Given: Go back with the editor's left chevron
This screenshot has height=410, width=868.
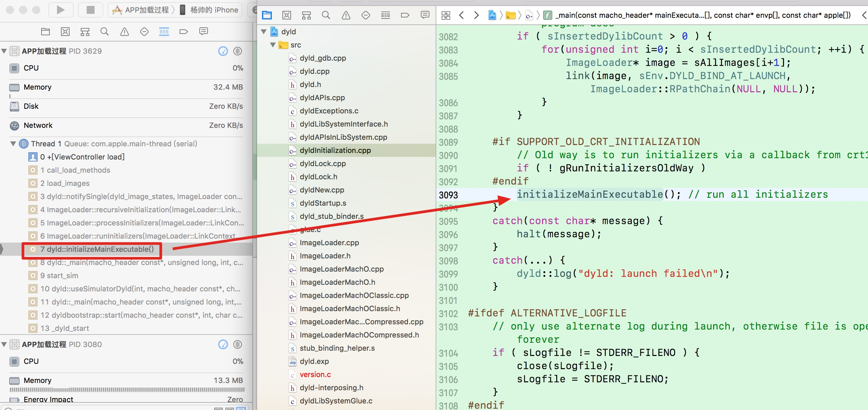Looking at the screenshot, I should click(461, 15).
